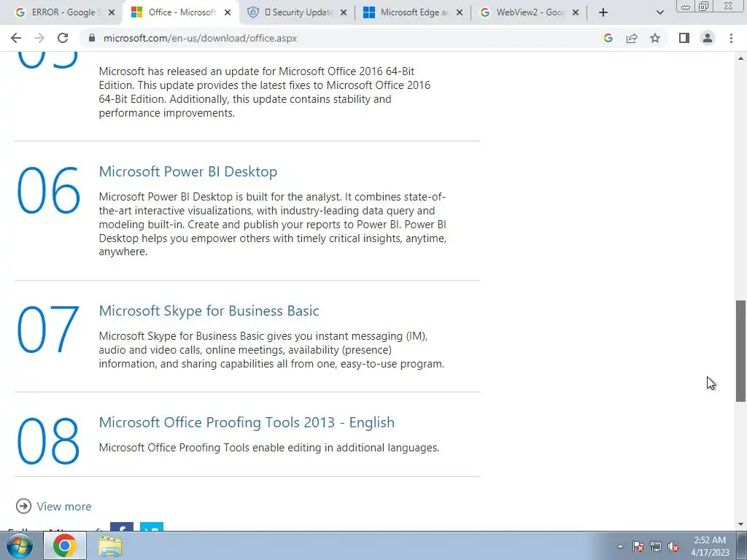Viewport: 747px width, 560px height.
Task: Share this page icon
Action: click(x=632, y=38)
